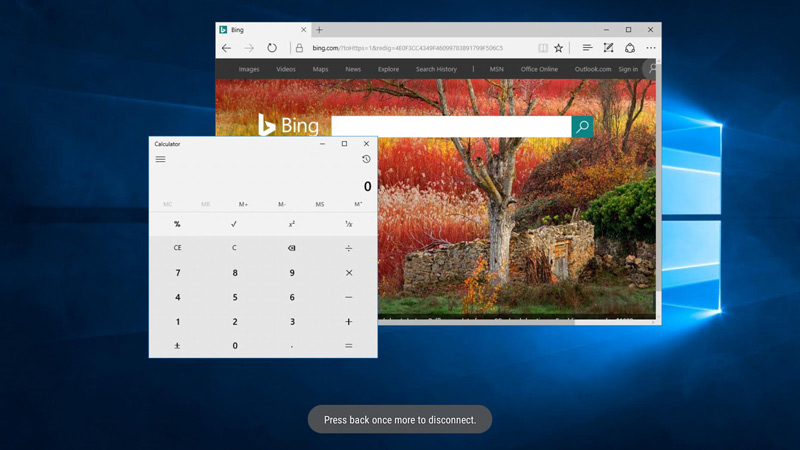Image resolution: width=800 pixels, height=450 pixels.
Task: Click the Outlook.com link
Action: point(593,69)
